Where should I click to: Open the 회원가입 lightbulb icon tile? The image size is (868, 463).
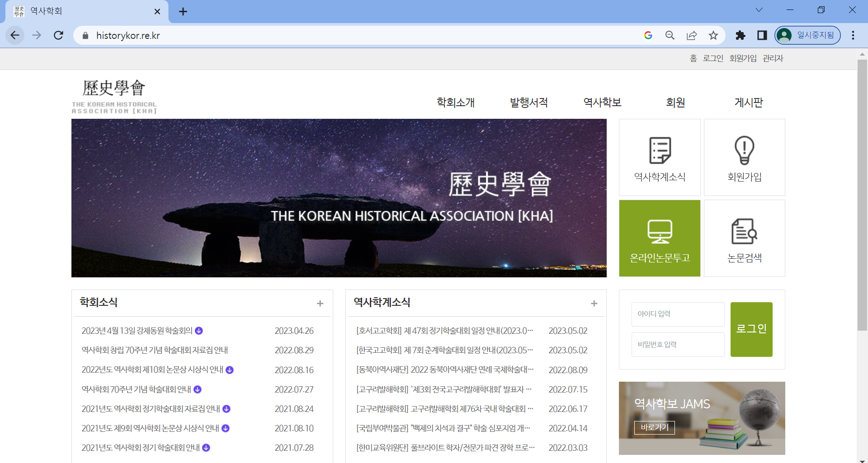pyautogui.click(x=745, y=157)
